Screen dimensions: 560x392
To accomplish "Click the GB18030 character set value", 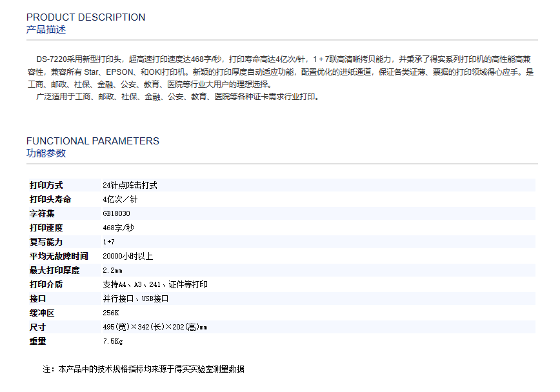I will (116, 213).
